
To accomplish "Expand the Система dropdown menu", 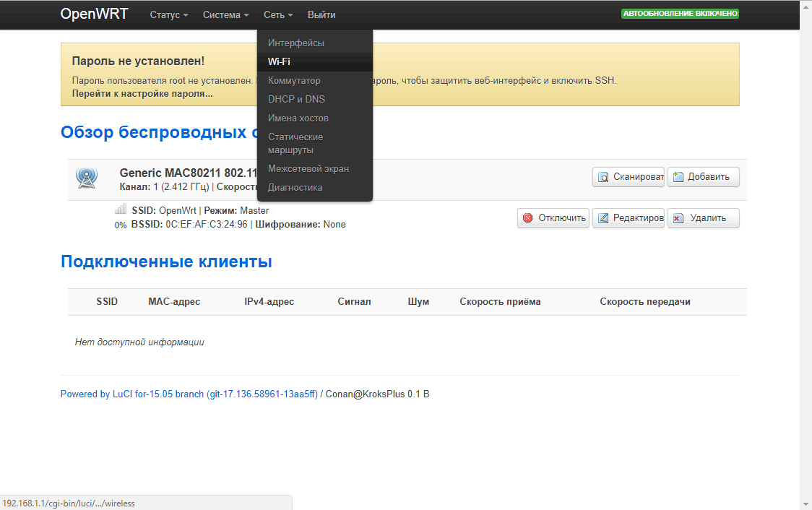I will [x=226, y=15].
